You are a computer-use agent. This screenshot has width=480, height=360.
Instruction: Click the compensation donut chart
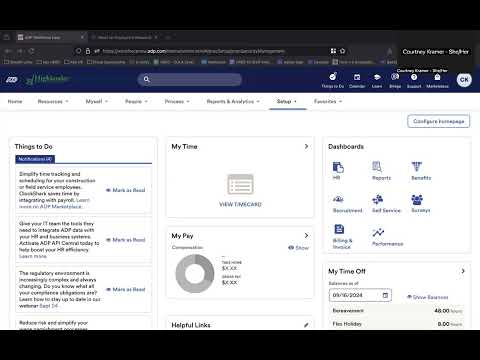(x=195, y=273)
